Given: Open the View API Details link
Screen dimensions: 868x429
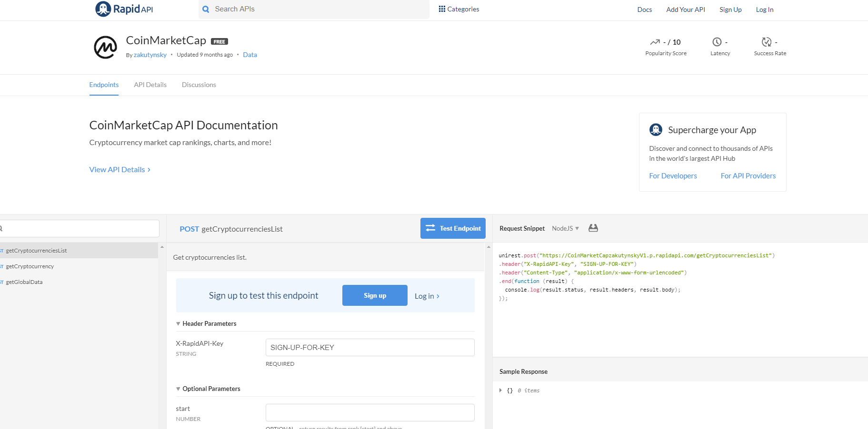Looking at the screenshot, I should [120, 169].
